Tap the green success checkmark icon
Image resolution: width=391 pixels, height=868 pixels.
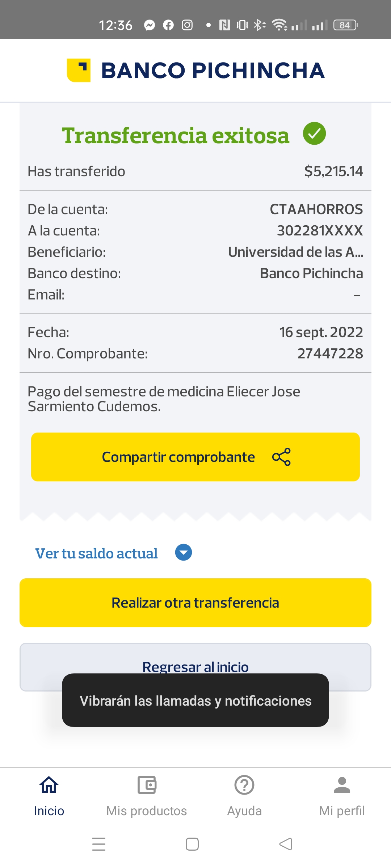tap(314, 133)
